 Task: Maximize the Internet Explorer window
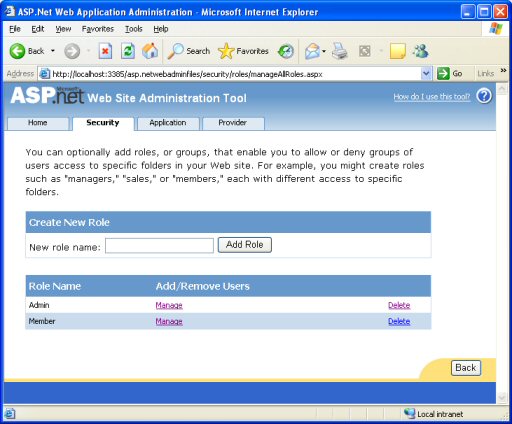[x=484, y=12]
